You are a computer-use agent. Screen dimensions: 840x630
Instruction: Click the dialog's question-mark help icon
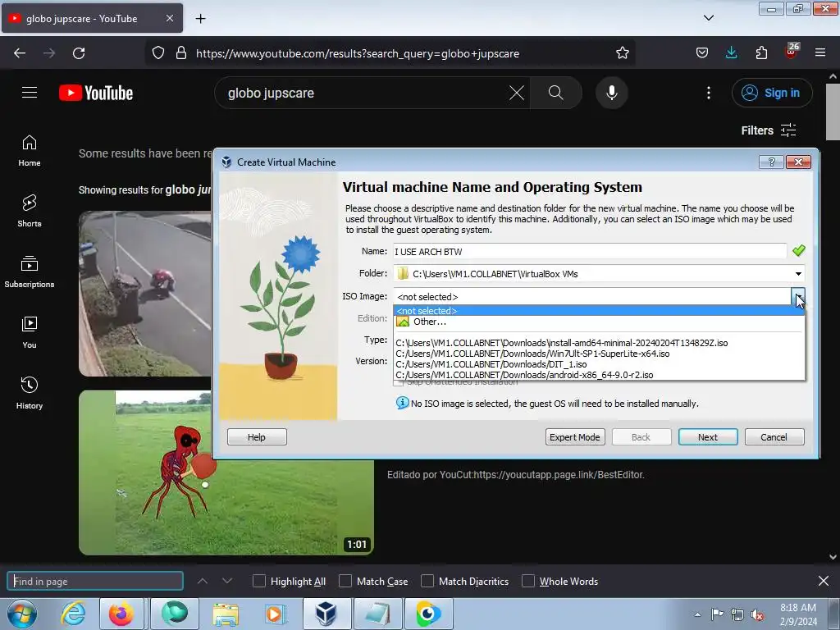click(771, 162)
